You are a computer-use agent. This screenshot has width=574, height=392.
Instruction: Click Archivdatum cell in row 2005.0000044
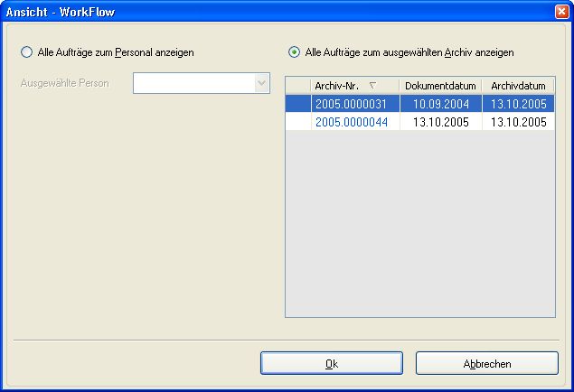coord(518,122)
